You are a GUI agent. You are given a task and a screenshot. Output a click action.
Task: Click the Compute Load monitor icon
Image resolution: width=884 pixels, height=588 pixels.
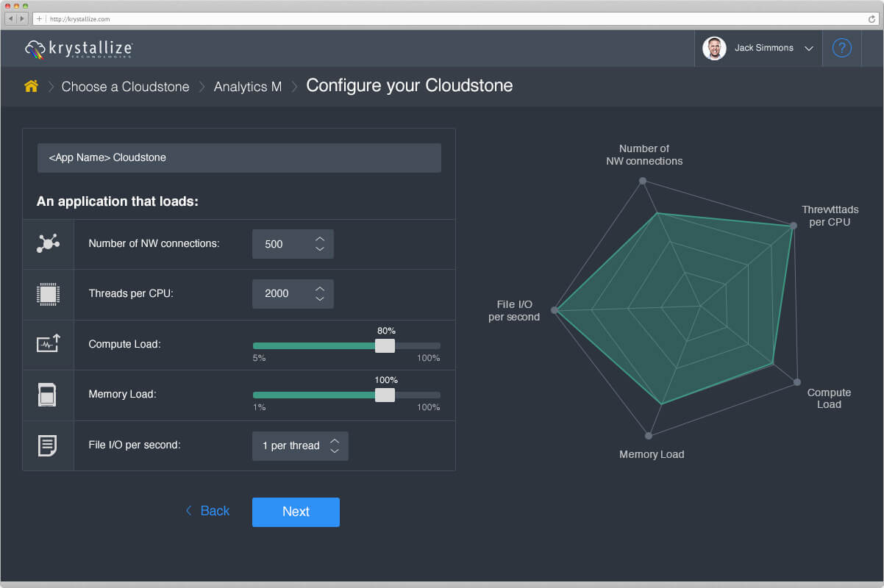coord(48,343)
